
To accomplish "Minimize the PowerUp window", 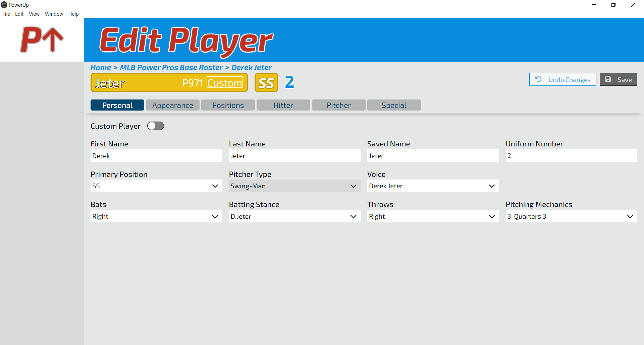I will coord(594,5).
